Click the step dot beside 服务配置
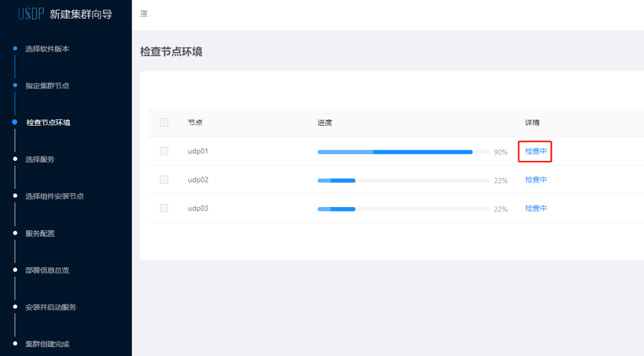Image resolution: width=644 pixels, height=356 pixels. coord(15,233)
